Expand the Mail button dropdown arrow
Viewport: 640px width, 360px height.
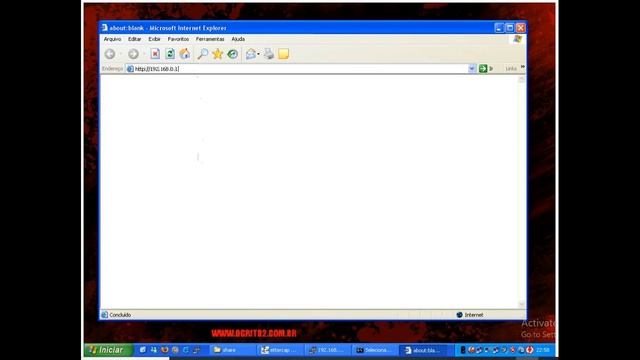[x=258, y=54]
